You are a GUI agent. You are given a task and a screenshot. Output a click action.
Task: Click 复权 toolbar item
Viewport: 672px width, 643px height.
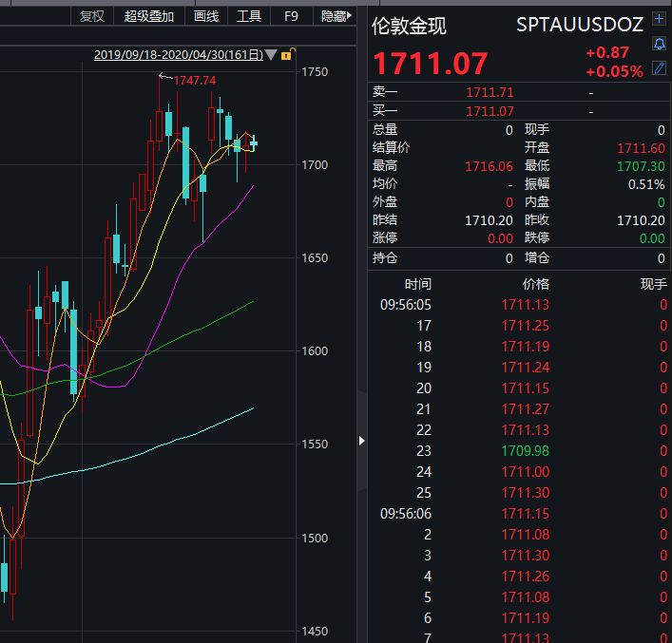(x=92, y=16)
